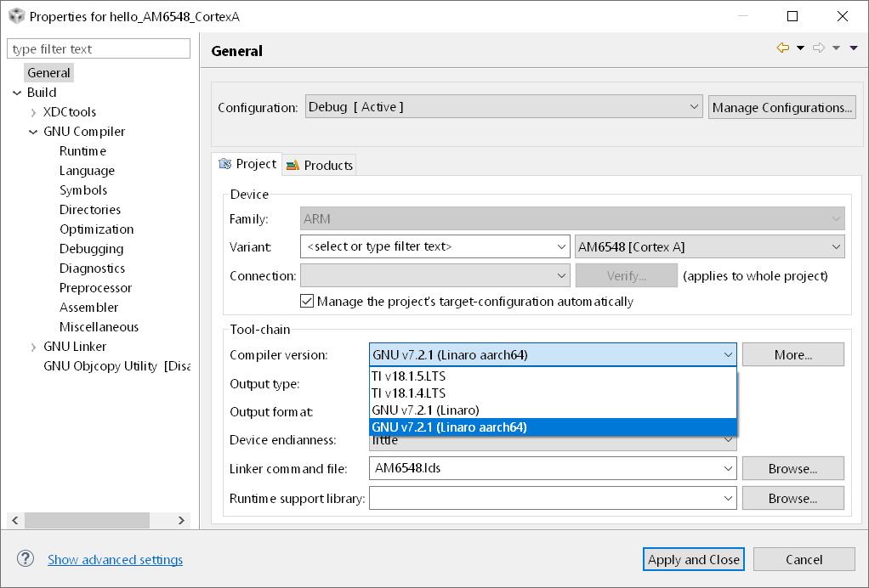Viewport: 869px width, 588px height.
Task: Switch to the Products tab
Action: point(320,165)
